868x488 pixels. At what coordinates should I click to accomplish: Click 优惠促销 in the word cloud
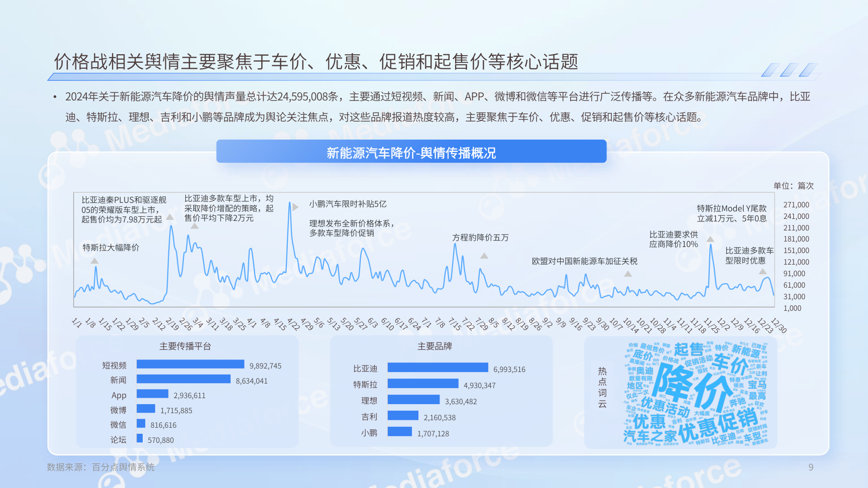[718, 424]
